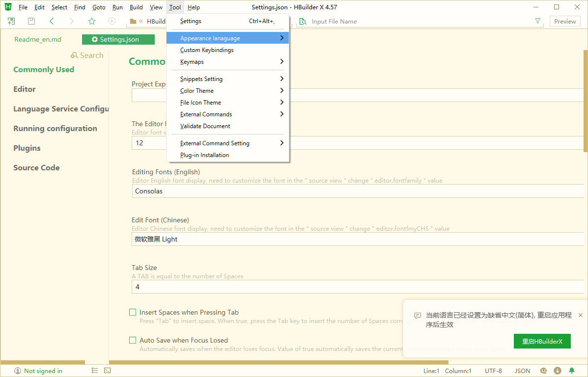Click the green 重启HBuilderX restart button
This screenshot has width=588, height=377.
tap(542, 341)
